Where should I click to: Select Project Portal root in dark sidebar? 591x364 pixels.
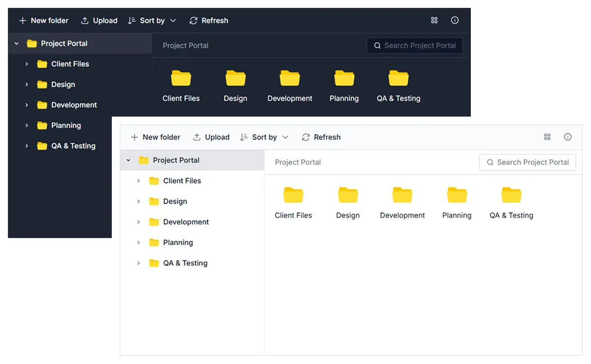click(80, 43)
